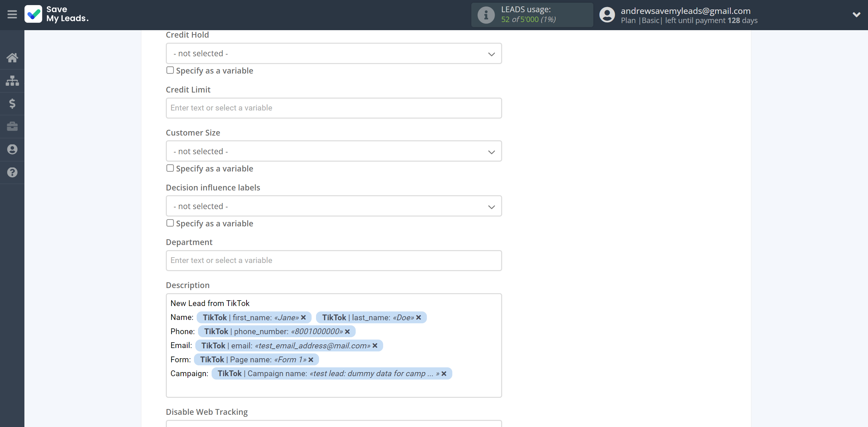Click the Department text input field
This screenshot has height=427, width=868.
pos(333,260)
